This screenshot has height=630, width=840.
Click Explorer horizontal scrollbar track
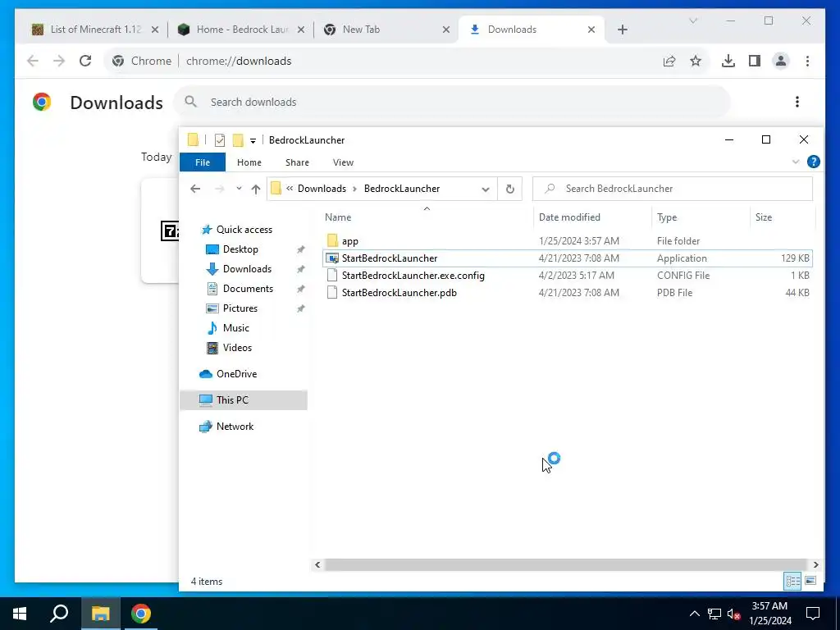[566, 564]
